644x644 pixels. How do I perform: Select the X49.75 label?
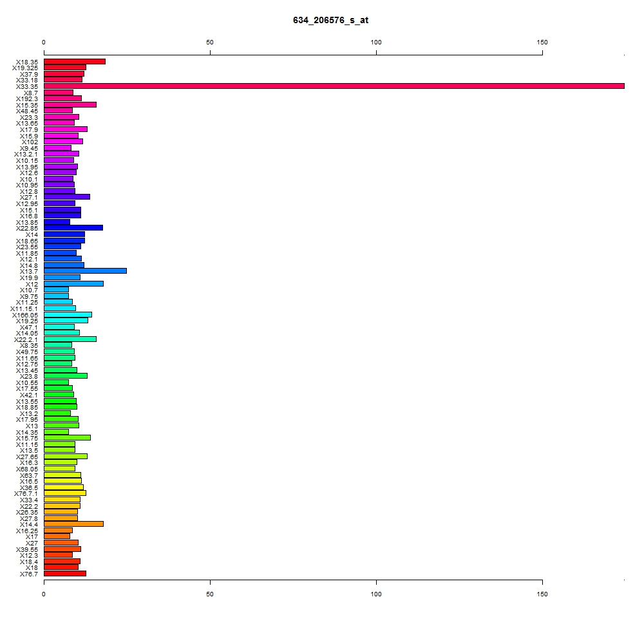tap(26, 352)
